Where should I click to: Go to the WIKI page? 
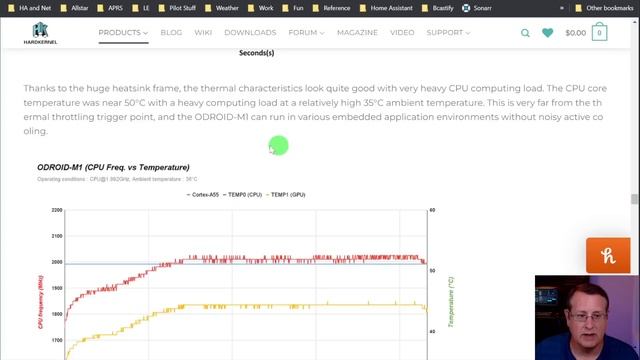[203, 33]
